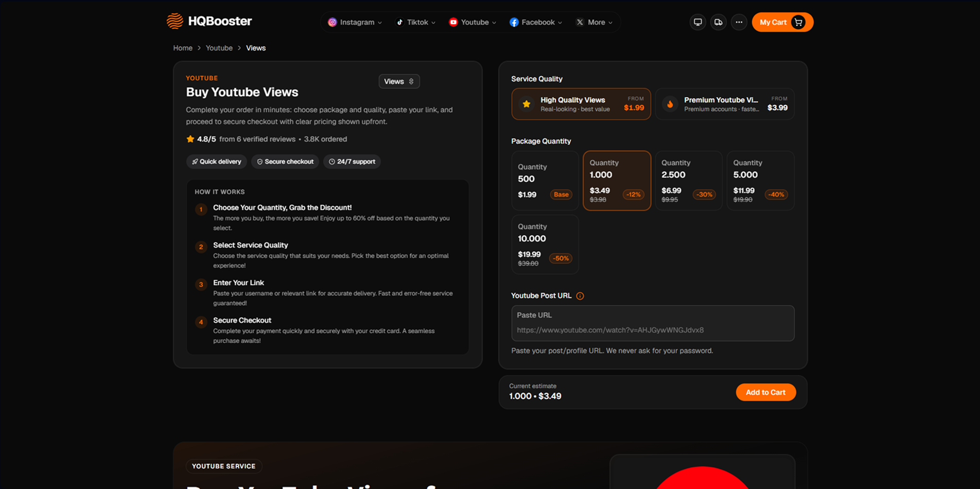
Task: Open the Instagram dropdown menu
Action: [x=355, y=22]
